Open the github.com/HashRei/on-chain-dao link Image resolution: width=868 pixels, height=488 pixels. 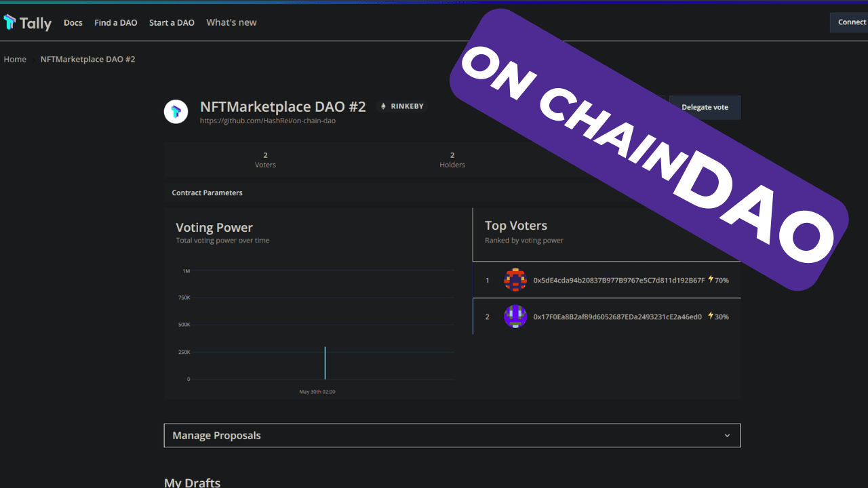point(267,121)
